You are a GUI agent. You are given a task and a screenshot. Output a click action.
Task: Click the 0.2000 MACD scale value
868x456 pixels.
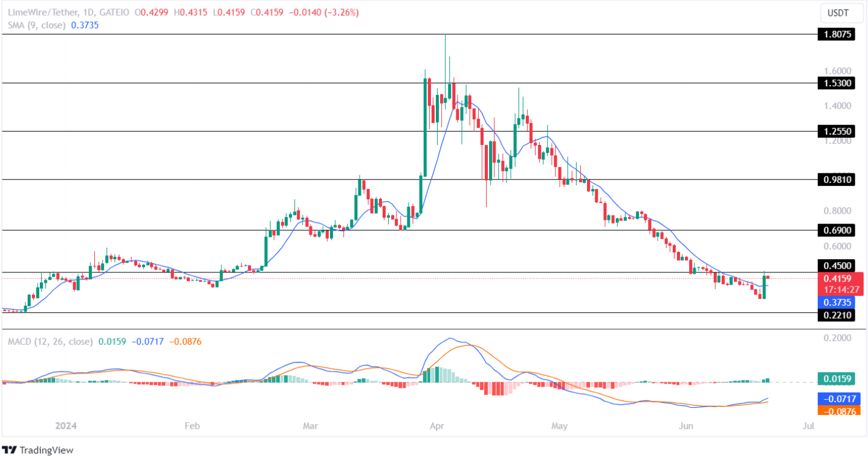tap(838, 338)
